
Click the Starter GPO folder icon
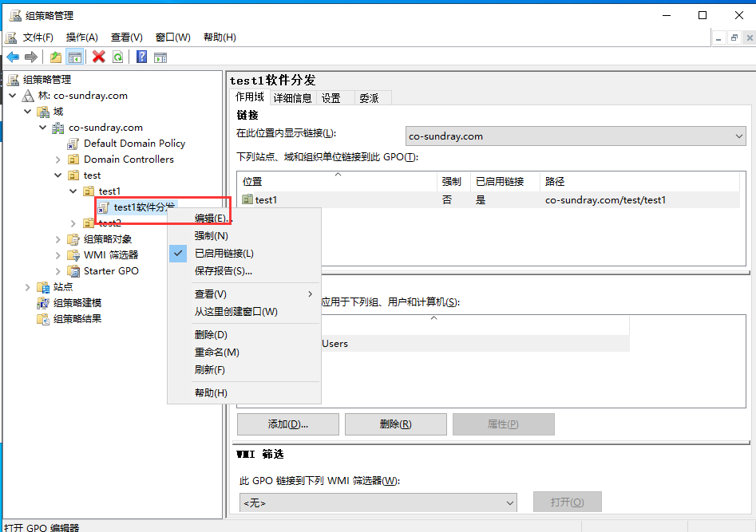(73, 271)
